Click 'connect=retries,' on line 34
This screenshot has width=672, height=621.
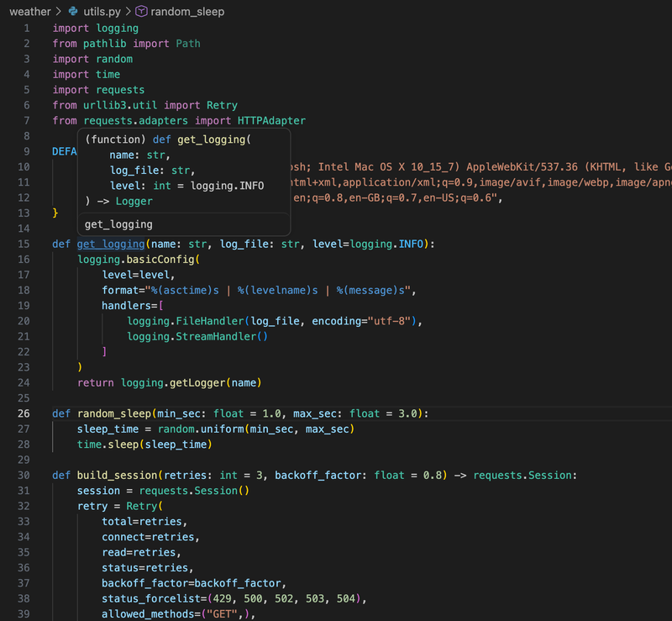[151, 537]
